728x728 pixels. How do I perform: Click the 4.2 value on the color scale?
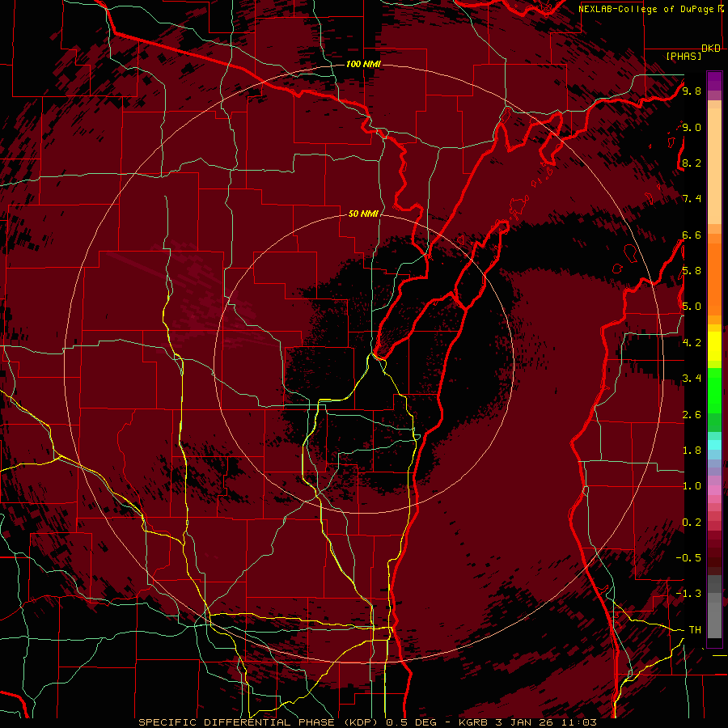coord(692,343)
